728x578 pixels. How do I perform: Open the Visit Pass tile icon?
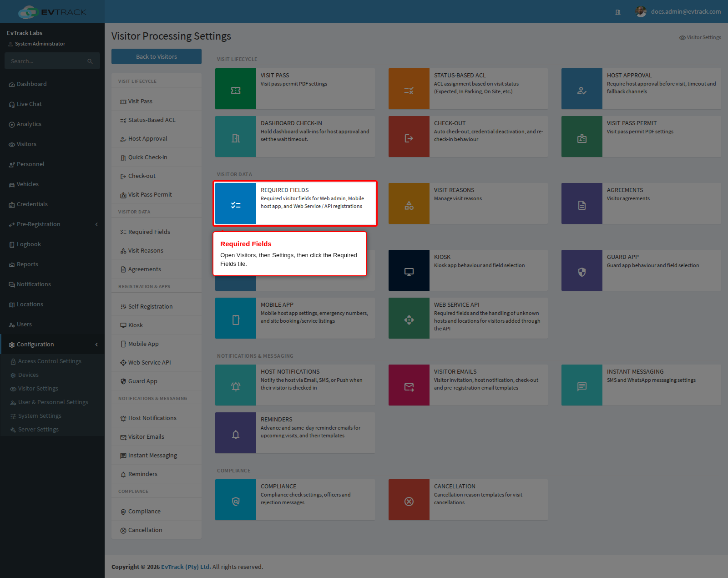pyautogui.click(x=236, y=89)
